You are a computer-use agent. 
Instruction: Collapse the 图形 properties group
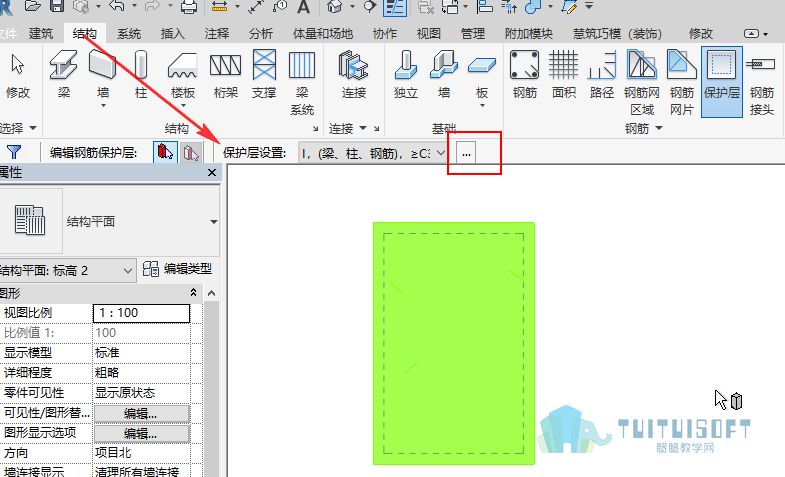[x=193, y=292]
